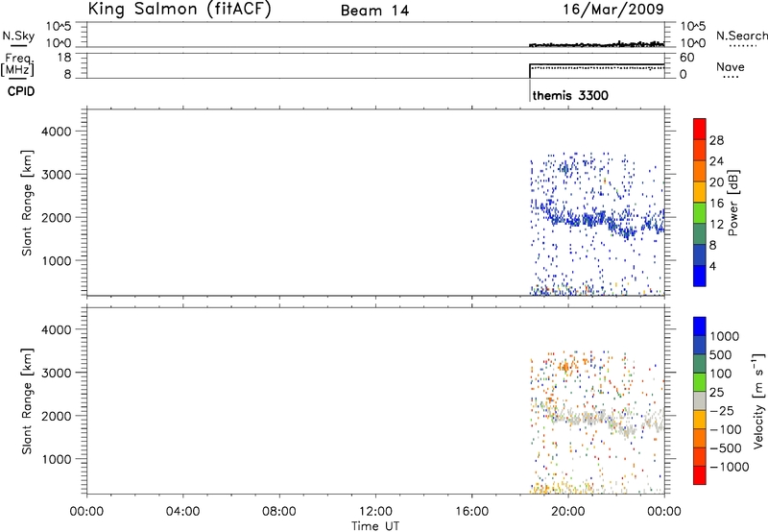The height and width of the screenshot is (532, 768).
Task: Click the red velocity segment below -1000
Action: [x=700, y=475]
